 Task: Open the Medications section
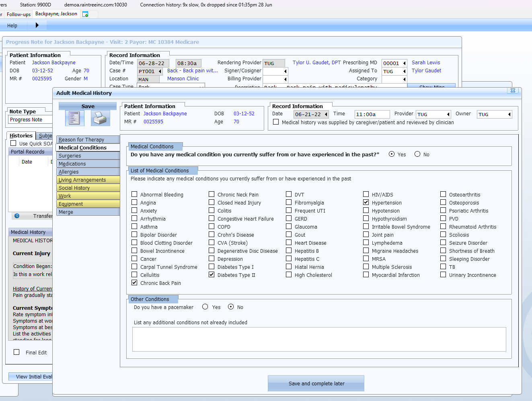click(x=88, y=164)
